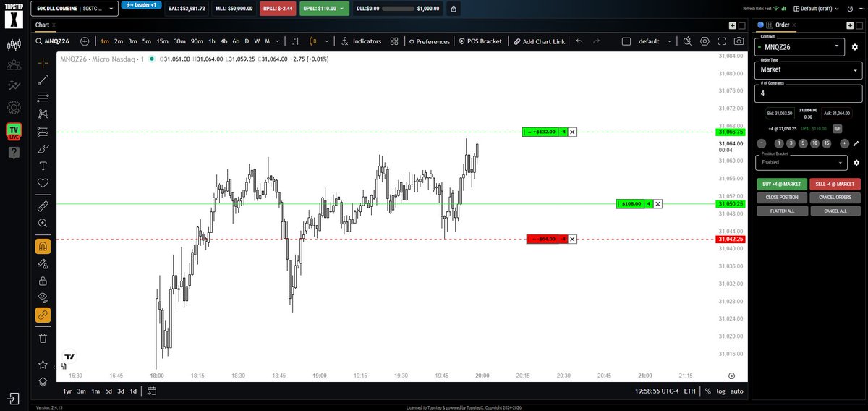Switch to the Chart tab
This screenshot has height=411, width=868.
click(x=42, y=25)
